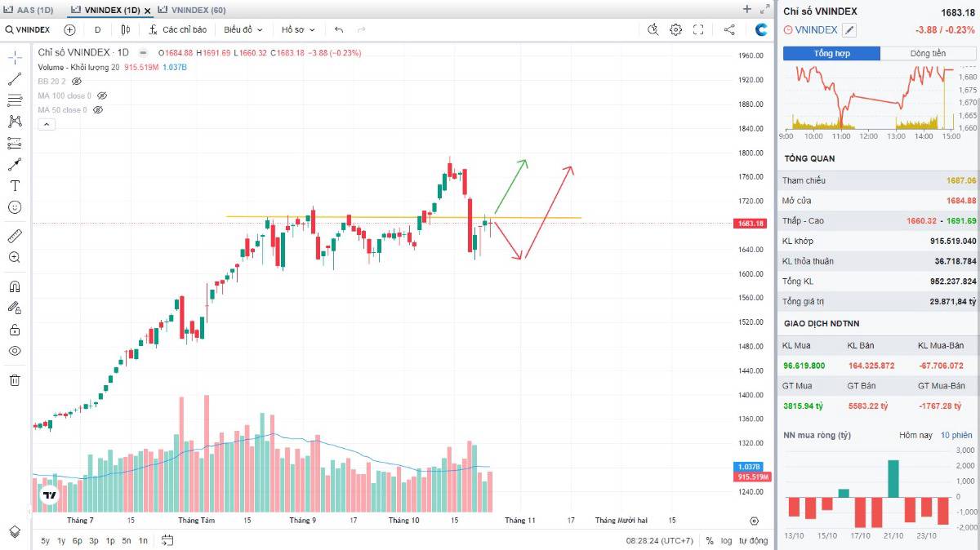Switch chart to fullscreen mode
Screen dimensions: 980x550
point(698,29)
